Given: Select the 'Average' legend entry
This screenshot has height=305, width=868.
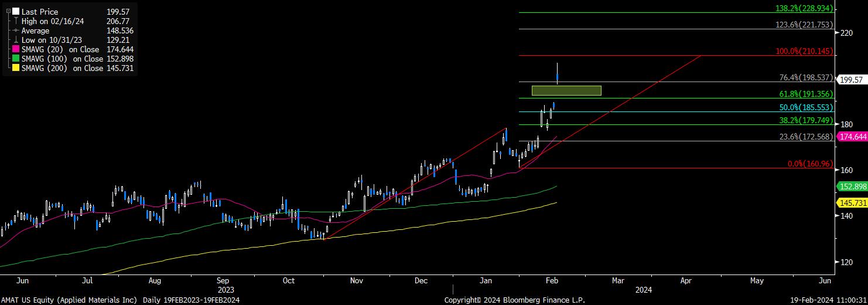Looking at the screenshot, I should [35, 30].
